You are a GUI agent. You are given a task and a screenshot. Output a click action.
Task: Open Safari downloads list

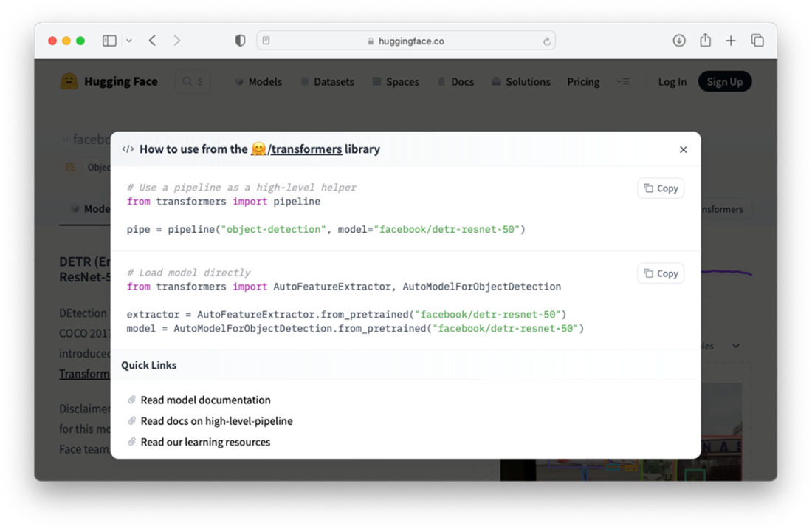679,41
